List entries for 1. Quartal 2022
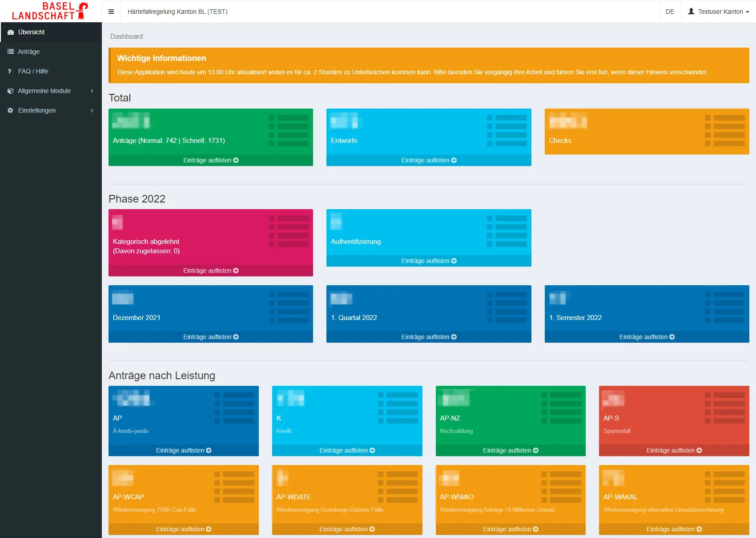The height and width of the screenshot is (538, 756). coord(429,337)
